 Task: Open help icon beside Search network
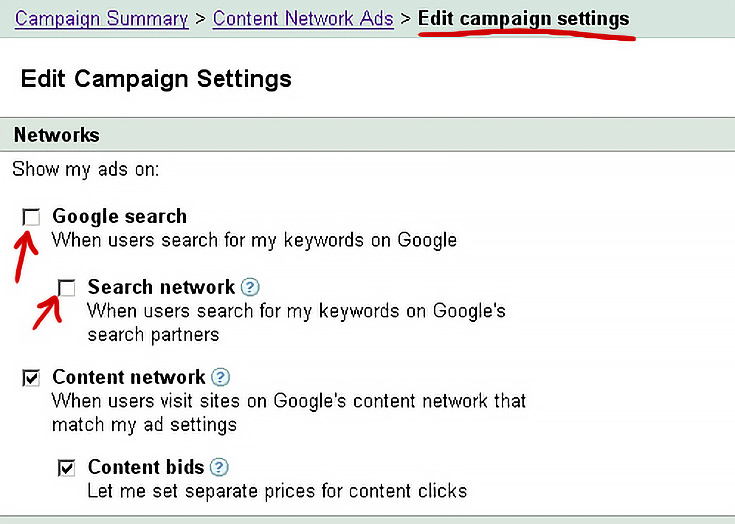pyautogui.click(x=250, y=287)
